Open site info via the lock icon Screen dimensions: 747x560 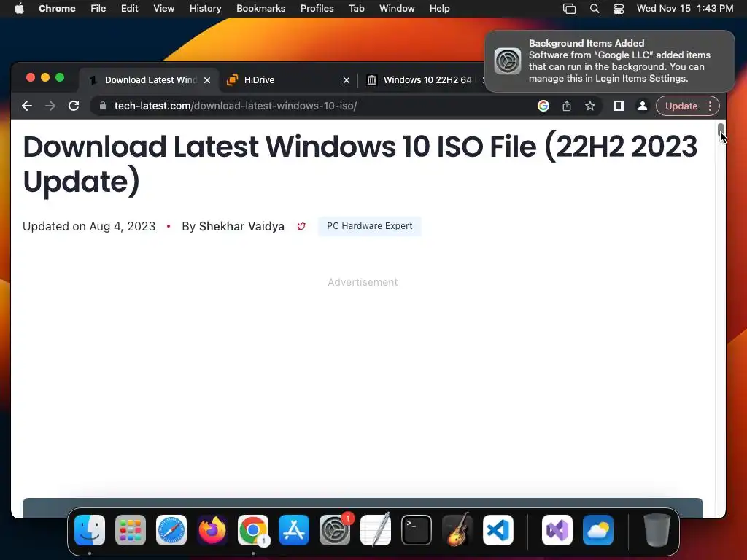point(102,106)
